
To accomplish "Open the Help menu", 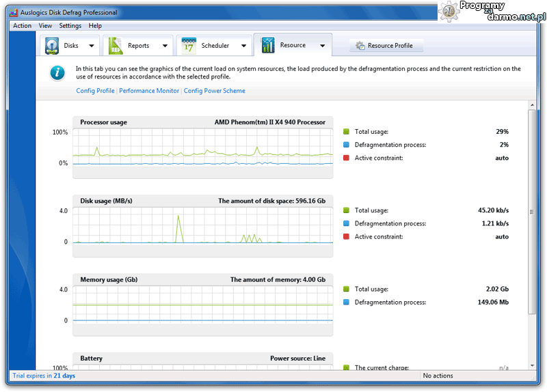I will coord(95,26).
